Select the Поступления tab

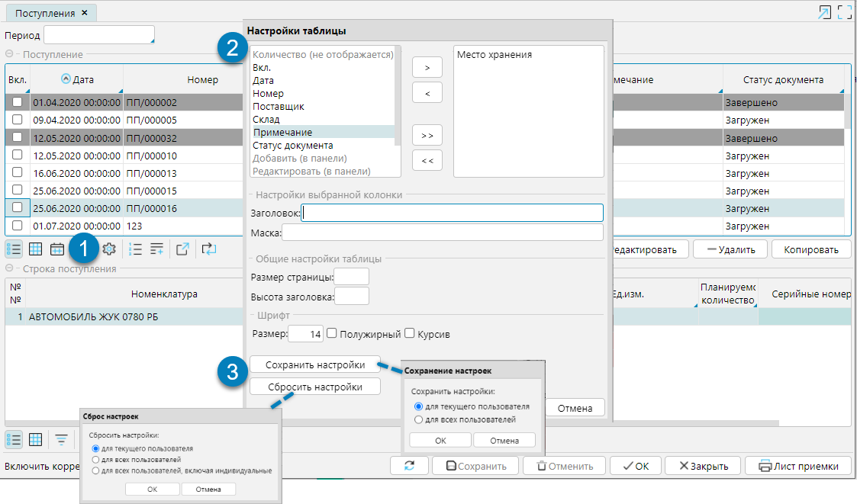pos(45,13)
